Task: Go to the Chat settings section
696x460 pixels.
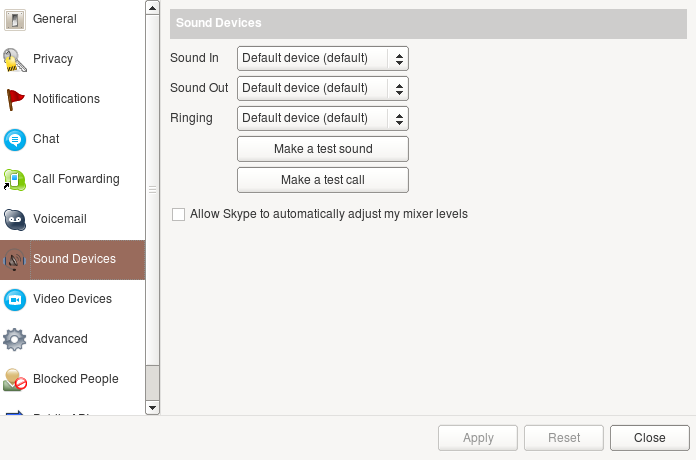Action: (72, 139)
